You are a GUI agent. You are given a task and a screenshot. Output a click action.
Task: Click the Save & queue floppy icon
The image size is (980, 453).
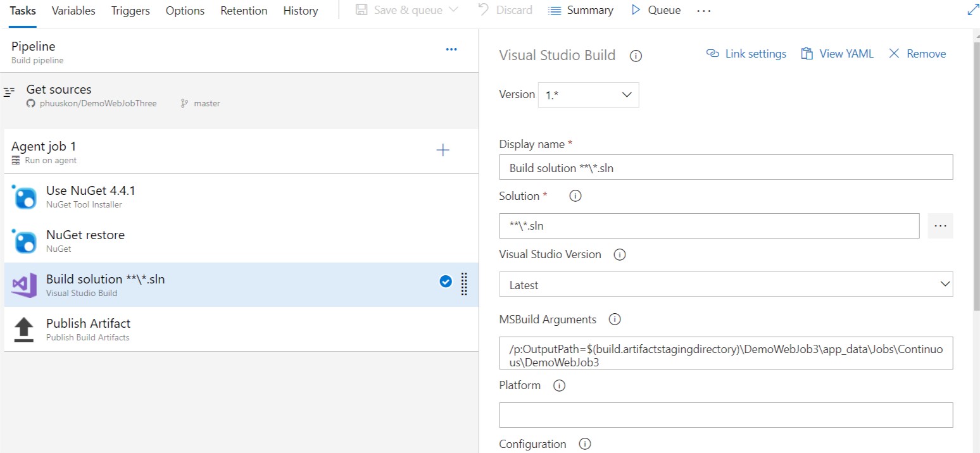[x=361, y=10]
